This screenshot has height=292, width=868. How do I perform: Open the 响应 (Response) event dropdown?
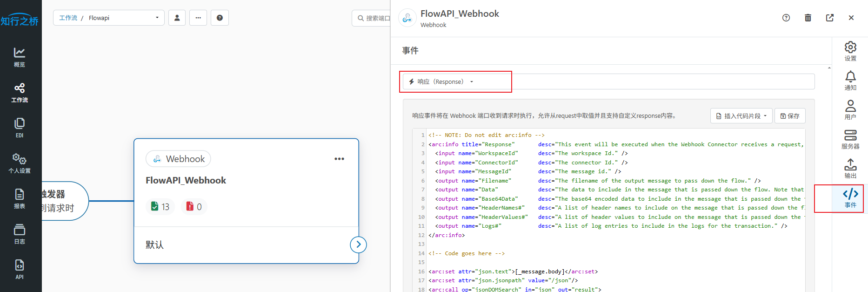click(x=608, y=81)
